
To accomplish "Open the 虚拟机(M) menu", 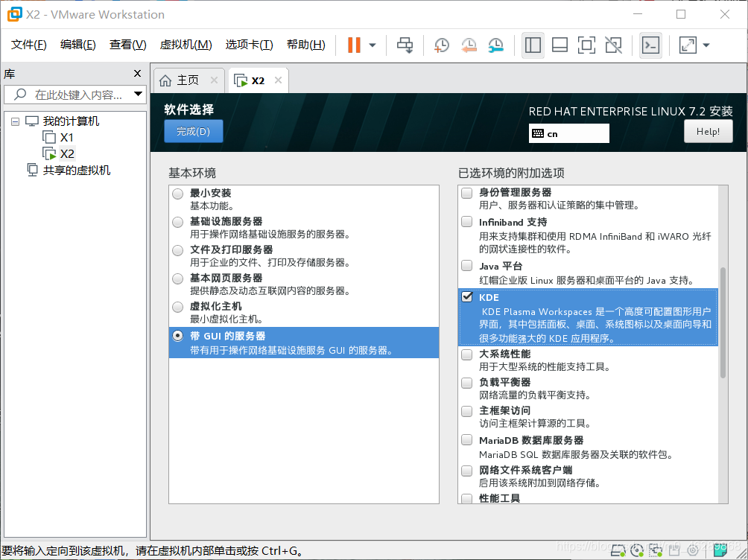I will pos(186,45).
